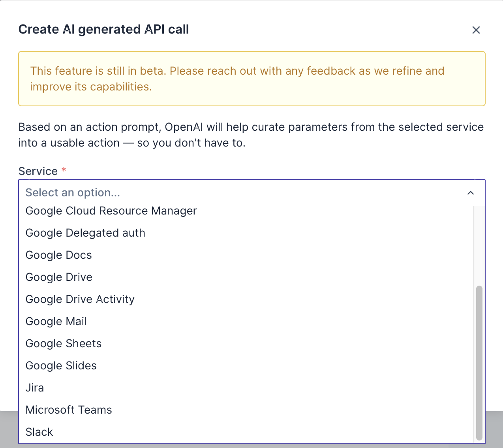
Task: Pick Google Drive as the service
Action: pyautogui.click(x=59, y=277)
